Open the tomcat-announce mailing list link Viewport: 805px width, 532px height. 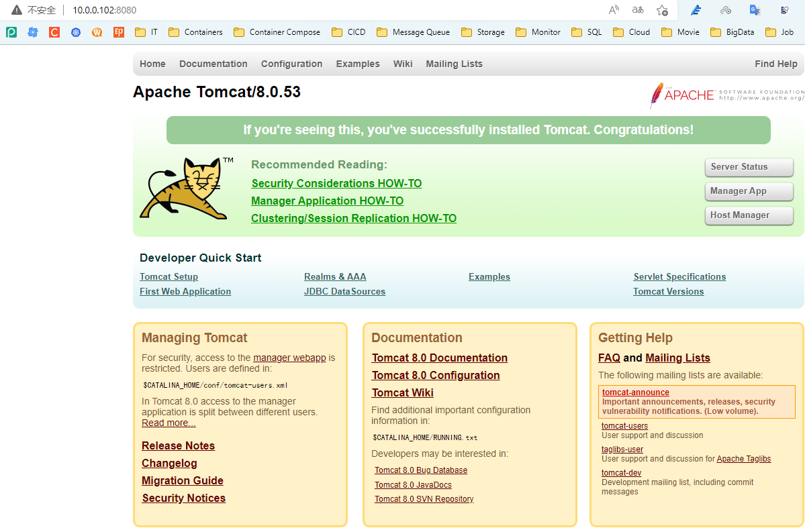pos(636,392)
